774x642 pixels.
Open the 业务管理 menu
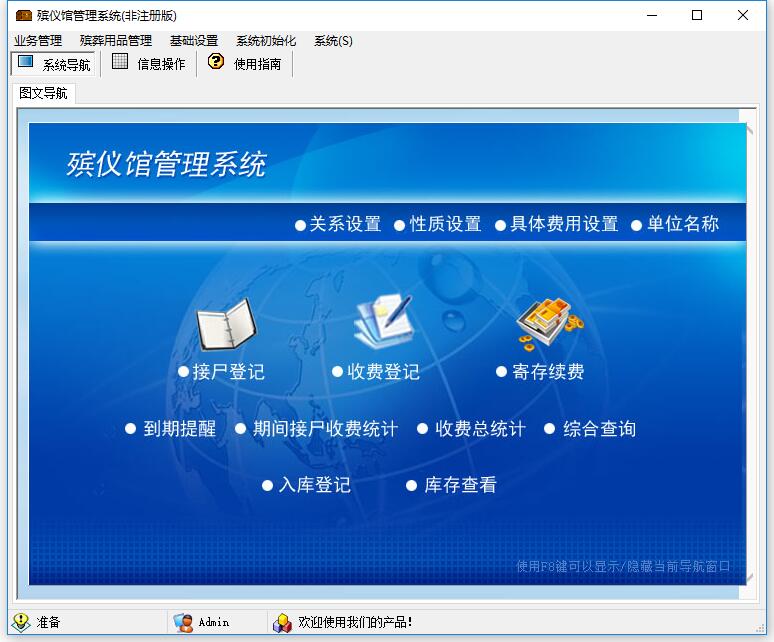(38, 40)
